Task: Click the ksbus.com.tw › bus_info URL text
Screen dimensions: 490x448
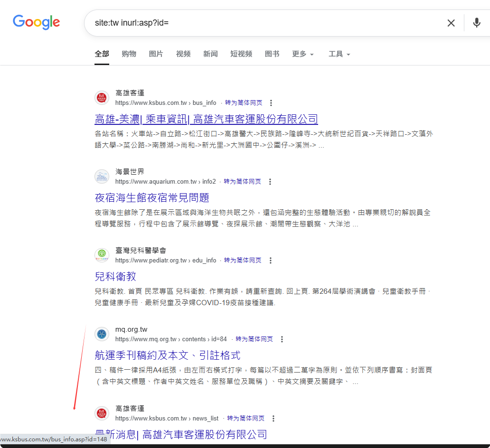Action: [166, 103]
